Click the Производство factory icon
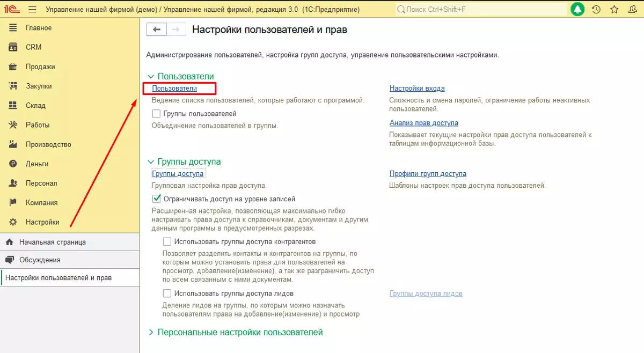644x353 pixels. coord(13,144)
